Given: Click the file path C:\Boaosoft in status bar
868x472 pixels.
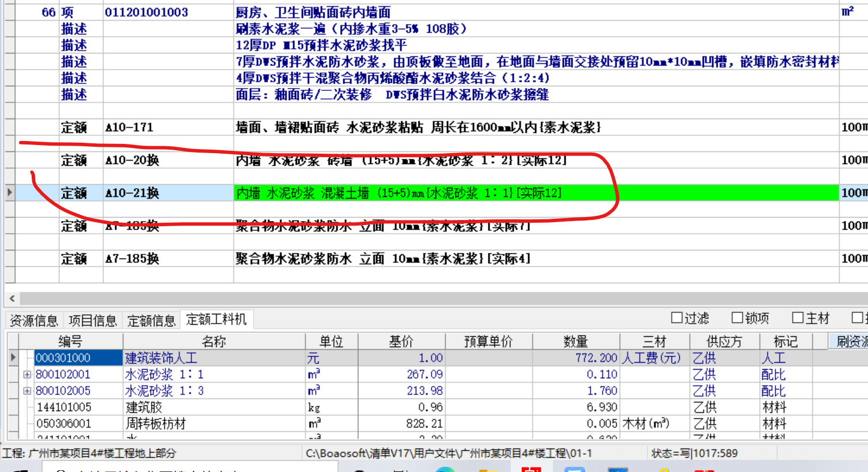Looking at the screenshot, I should coord(449,454).
